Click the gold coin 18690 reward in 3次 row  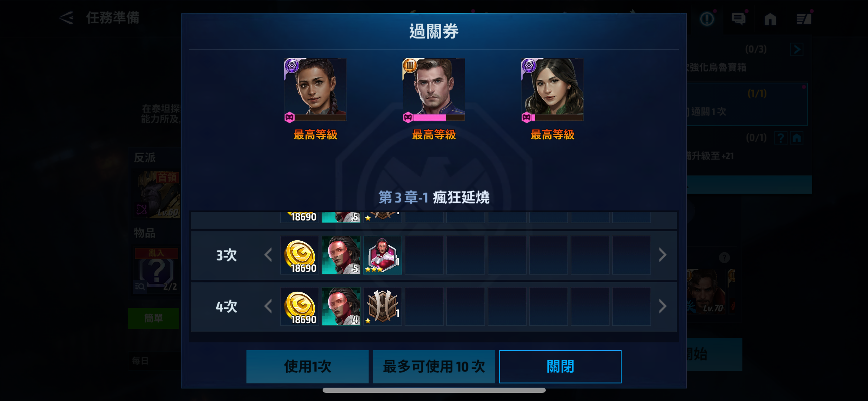click(x=300, y=255)
